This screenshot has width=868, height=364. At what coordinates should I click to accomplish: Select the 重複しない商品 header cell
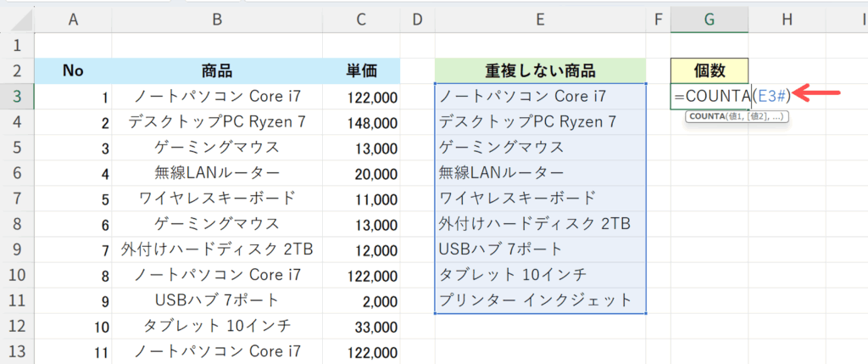click(x=539, y=70)
